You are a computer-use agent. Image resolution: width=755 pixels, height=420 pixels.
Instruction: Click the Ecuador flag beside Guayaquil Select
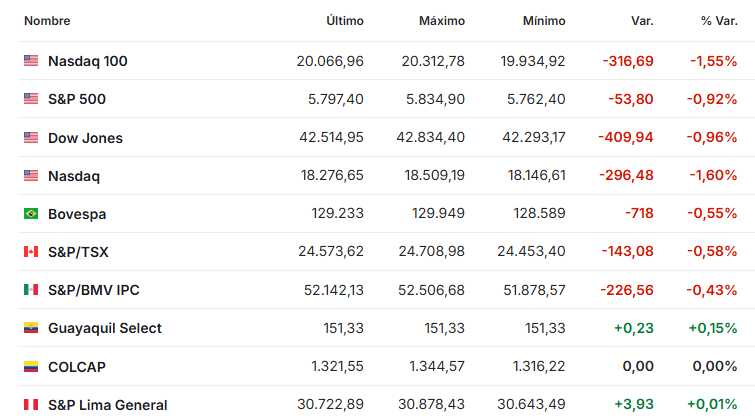[x=31, y=328]
